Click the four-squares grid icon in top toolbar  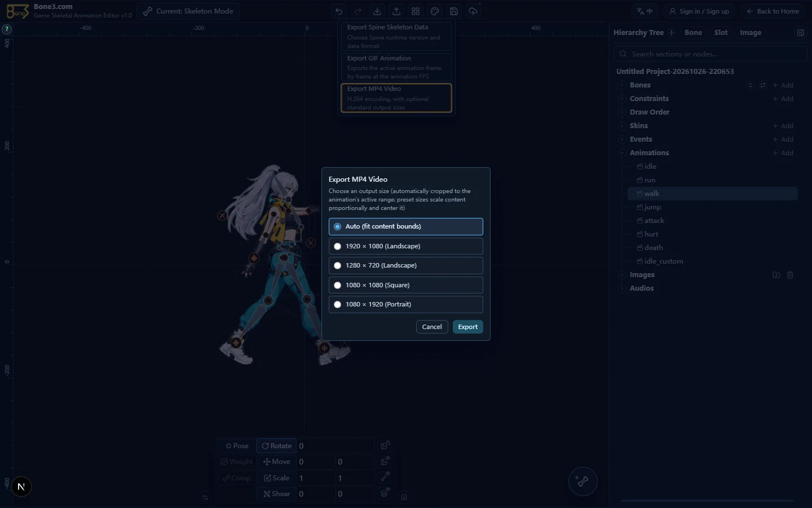point(416,11)
